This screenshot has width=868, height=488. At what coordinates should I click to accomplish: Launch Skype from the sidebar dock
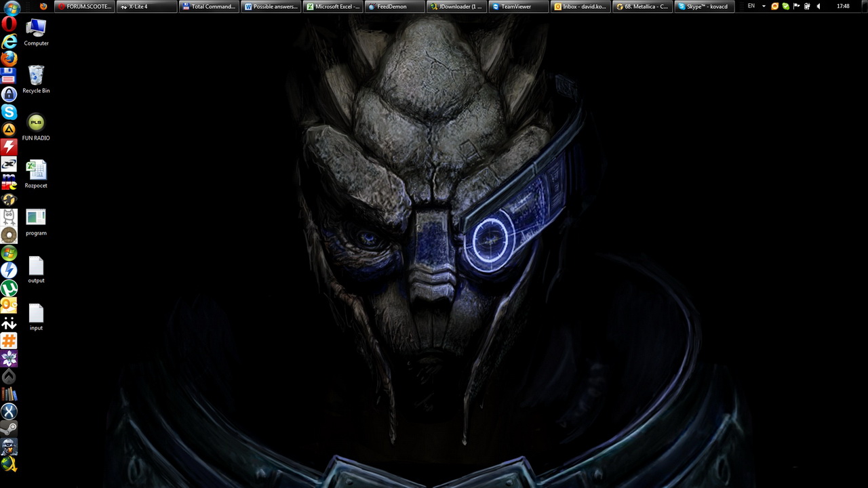click(x=9, y=112)
